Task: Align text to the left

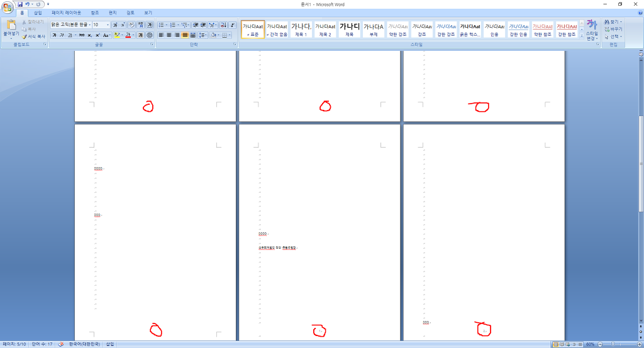Action: 161,35
